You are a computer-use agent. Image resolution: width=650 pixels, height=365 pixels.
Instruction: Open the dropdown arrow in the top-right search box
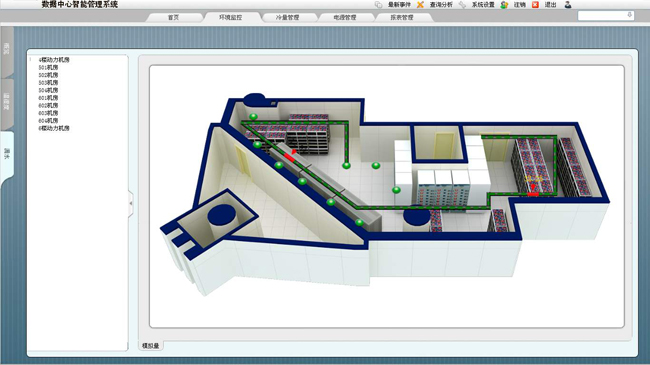[x=629, y=15]
